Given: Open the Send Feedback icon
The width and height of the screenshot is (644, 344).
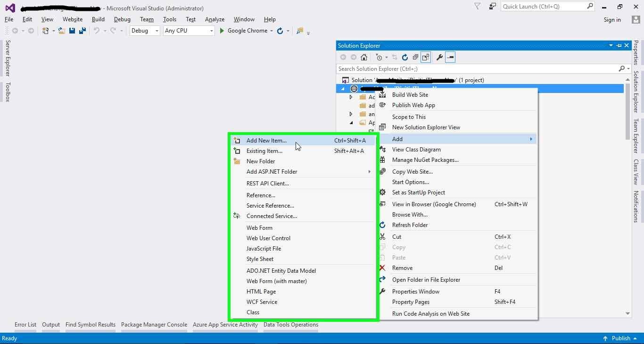Looking at the screenshot, I should 493,6.
